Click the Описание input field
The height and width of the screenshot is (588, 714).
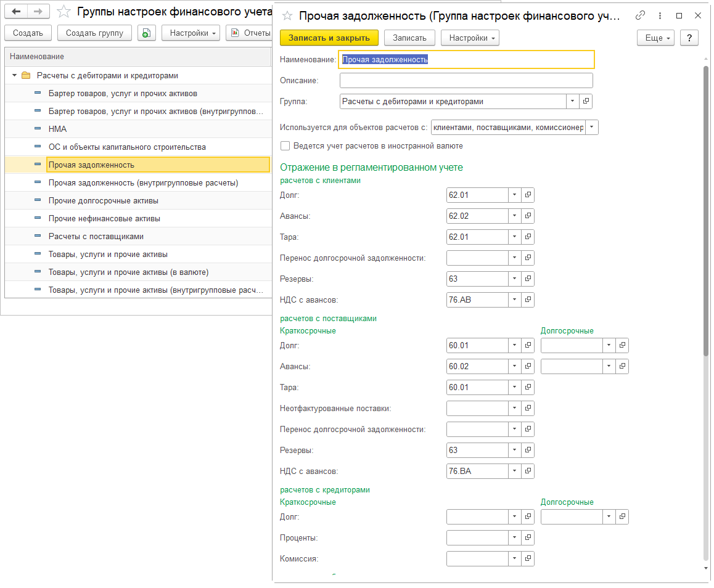pyautogui.click(x=466, y=81)
